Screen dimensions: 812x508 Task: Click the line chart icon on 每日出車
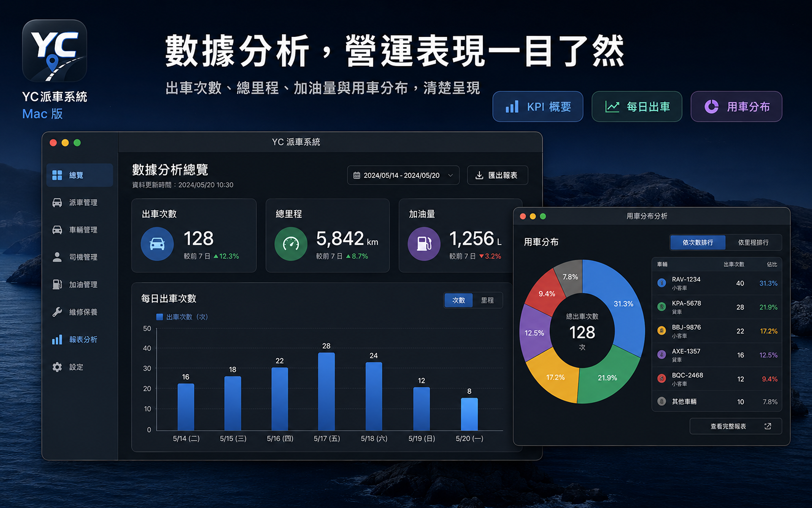612,107
